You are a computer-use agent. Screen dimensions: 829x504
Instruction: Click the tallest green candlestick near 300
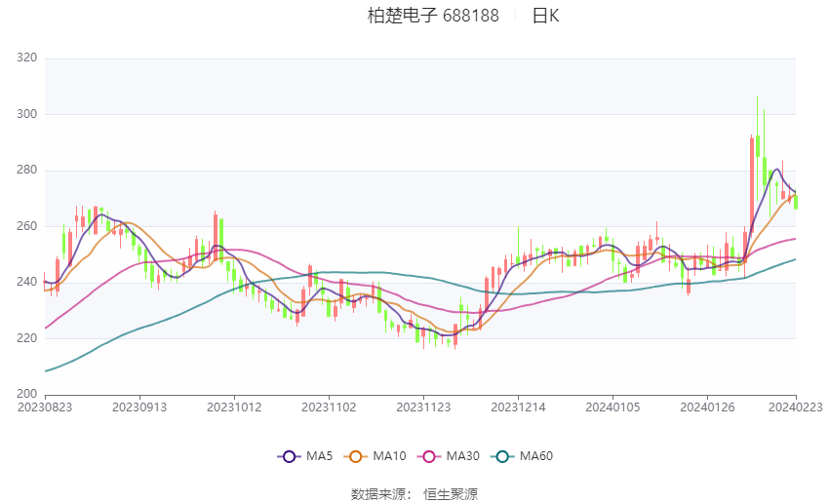click(758, 146)
